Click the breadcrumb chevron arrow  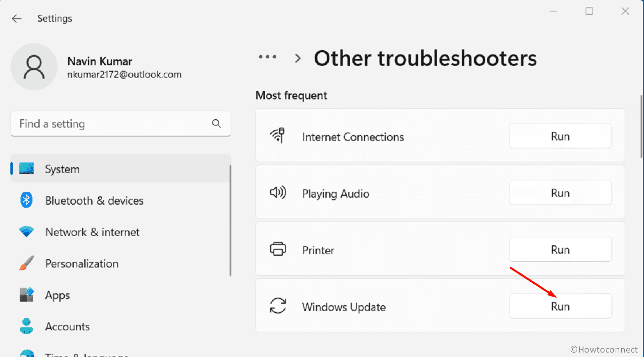pyautogui.click(x=298, y=58)
